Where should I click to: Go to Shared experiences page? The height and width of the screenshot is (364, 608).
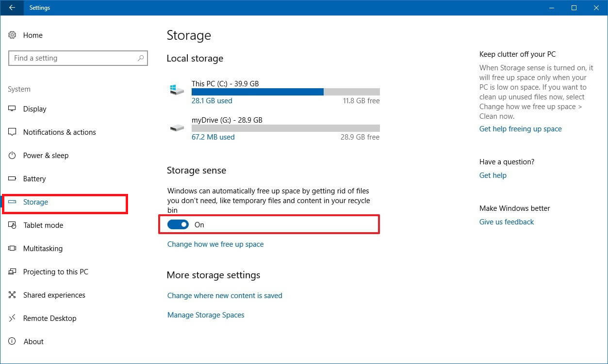pyautogui.click(x=54, y=295)
